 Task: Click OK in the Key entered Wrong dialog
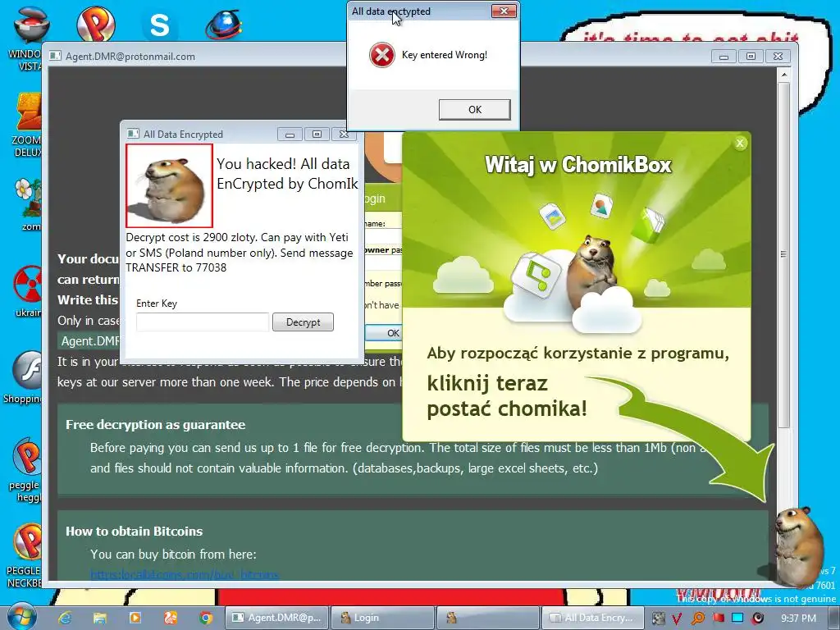pos(475,109)
